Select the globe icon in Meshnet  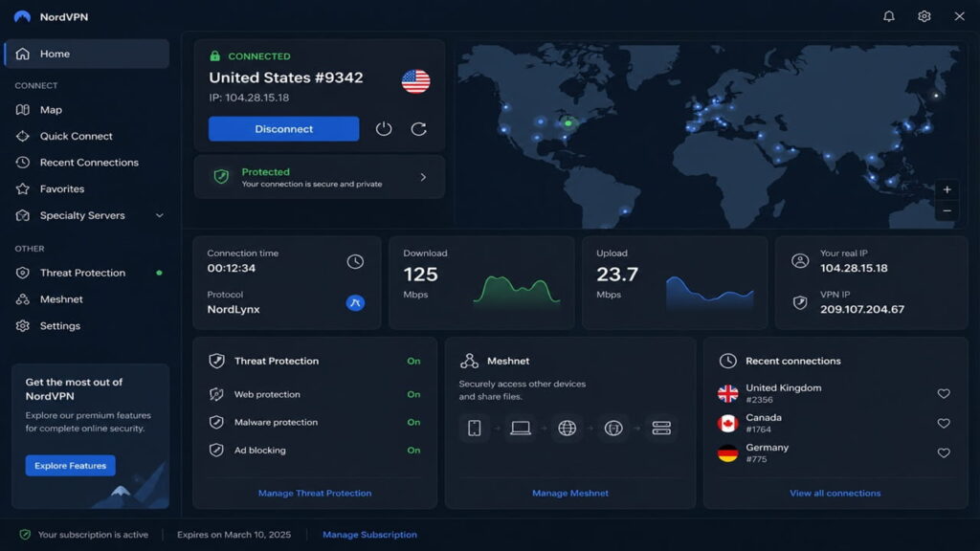click(567, 428)
